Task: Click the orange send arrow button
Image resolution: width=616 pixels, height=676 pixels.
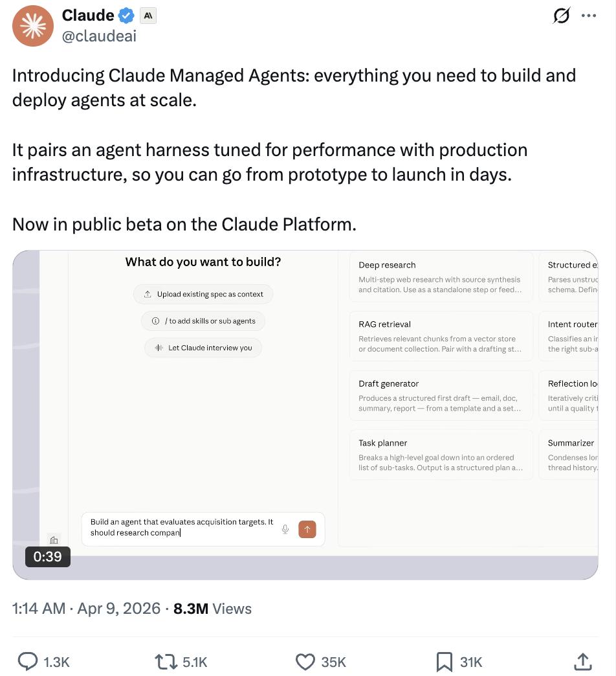Action: (x=307, y=529)
